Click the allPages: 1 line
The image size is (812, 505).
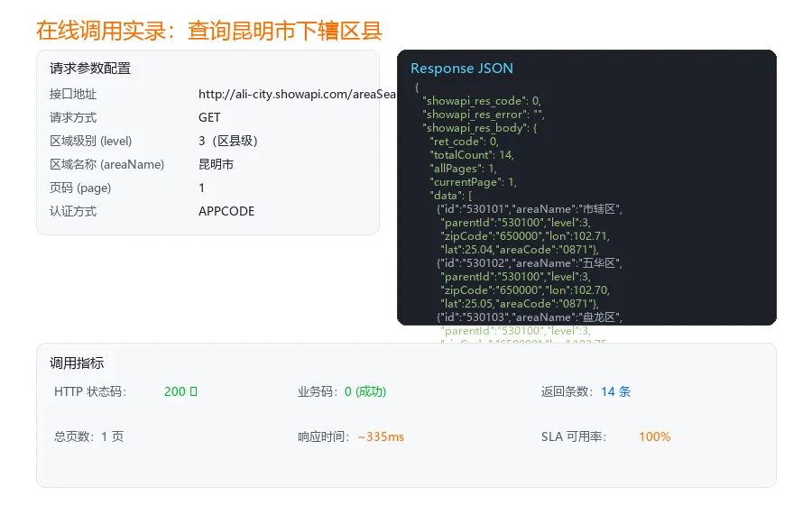point(463,168)
